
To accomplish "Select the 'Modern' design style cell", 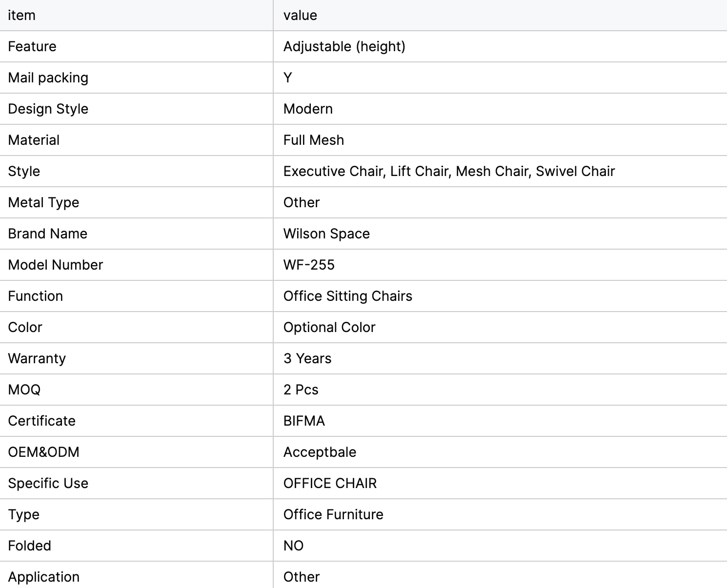I will [x=308, y=109].
